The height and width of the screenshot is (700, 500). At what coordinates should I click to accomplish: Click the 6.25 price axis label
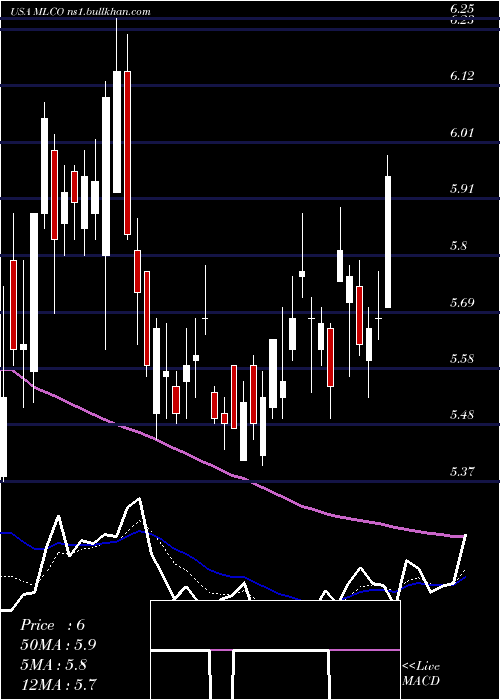tap(462, 8)
